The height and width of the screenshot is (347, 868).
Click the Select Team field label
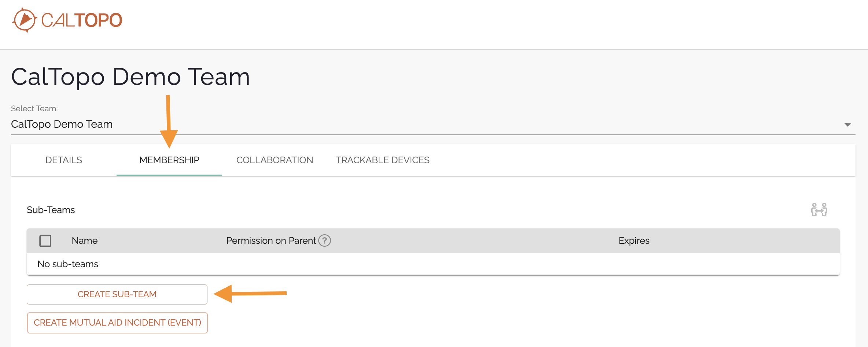click(x=34, y=108)
